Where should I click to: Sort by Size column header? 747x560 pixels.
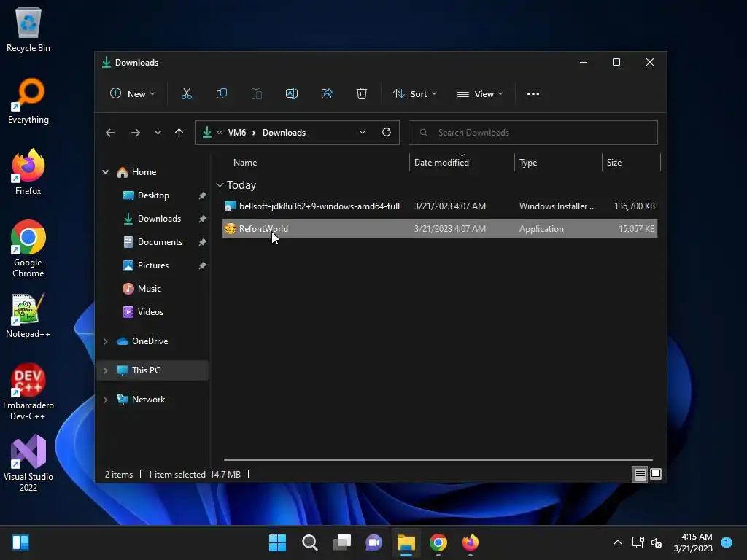click(614, 163)
